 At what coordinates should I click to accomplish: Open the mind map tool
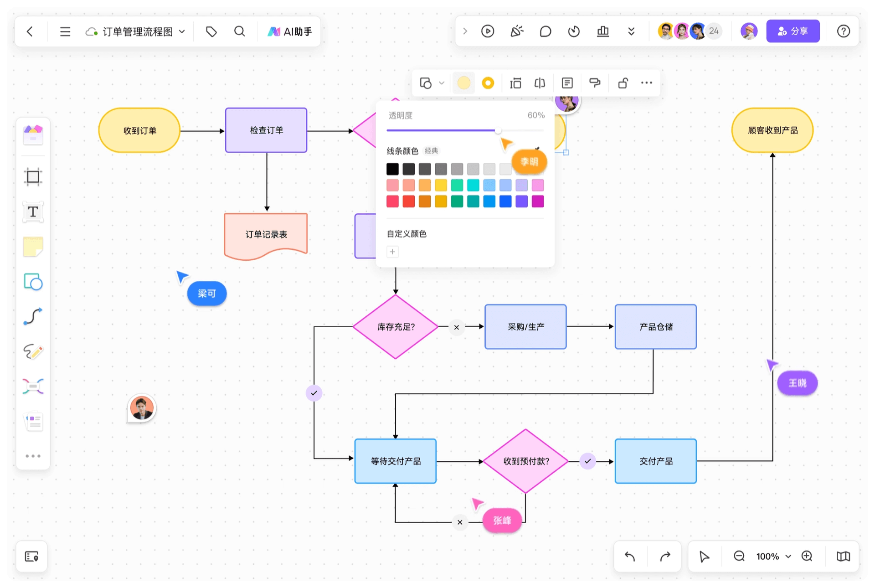pos(33,387)
